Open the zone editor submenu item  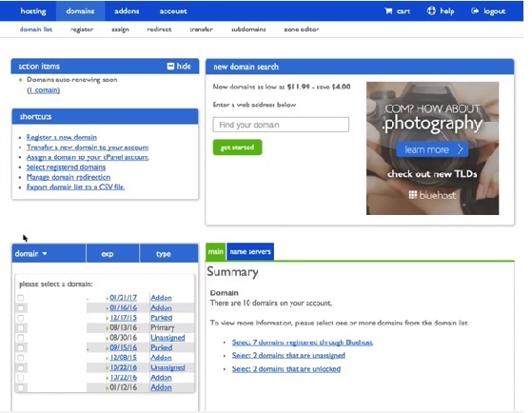click(x=302, y=29)
